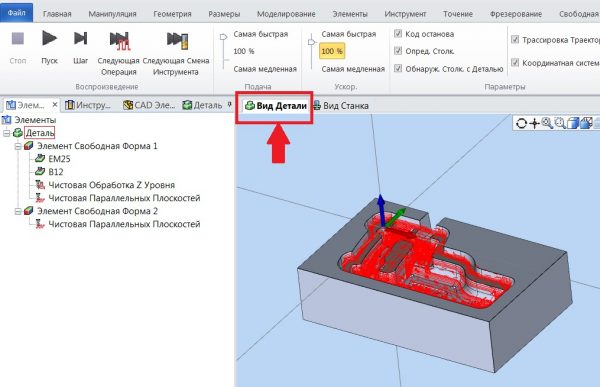The image size is (600, 387).
Task: Select Чистовая Параллельных Плоскостей under Форма 1
Action: point(117,198)
